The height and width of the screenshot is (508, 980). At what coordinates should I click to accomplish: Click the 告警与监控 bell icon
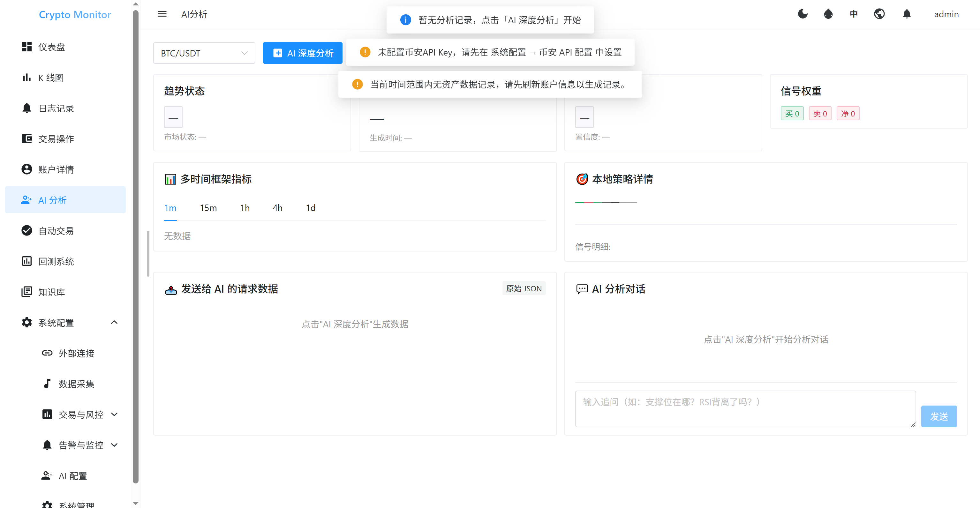coord(47,445)
